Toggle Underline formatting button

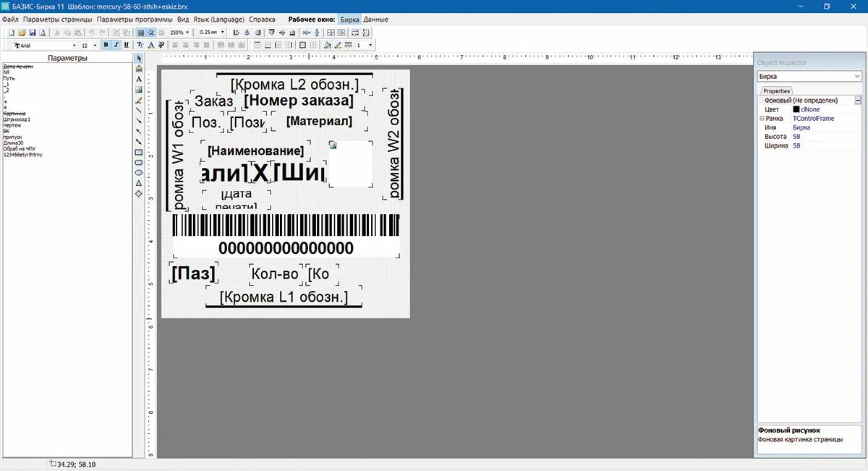click(126, 45)
